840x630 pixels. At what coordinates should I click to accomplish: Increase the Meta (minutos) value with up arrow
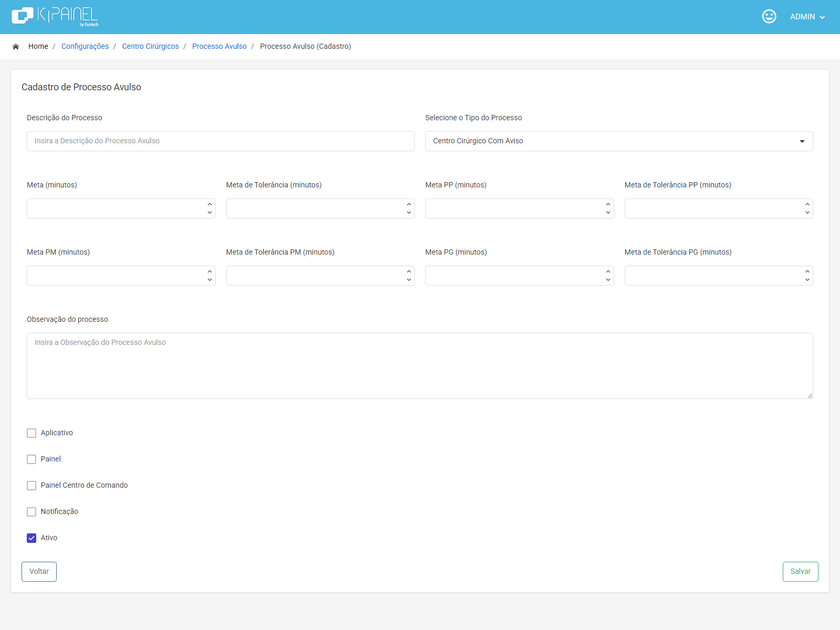pyautogui.click(x=209, y=204)
